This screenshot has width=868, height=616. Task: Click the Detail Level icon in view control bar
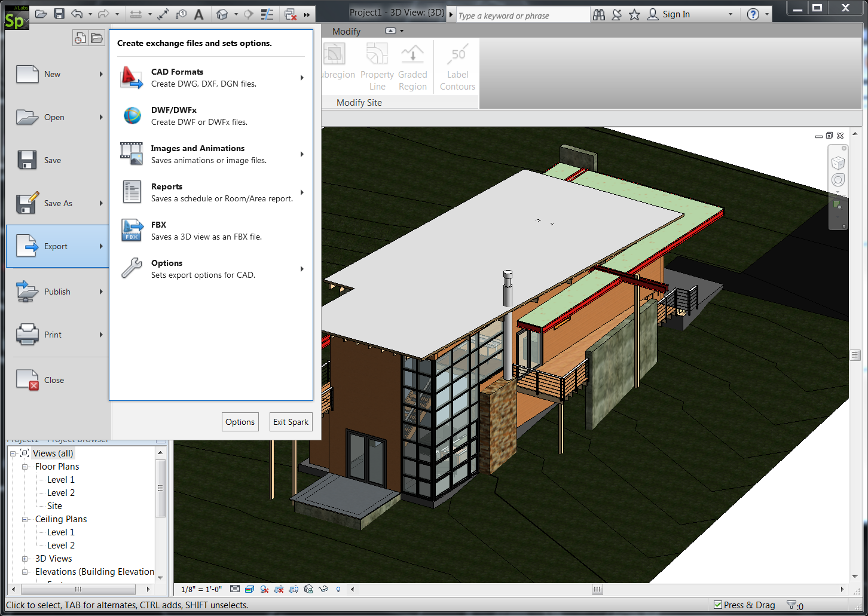click(x=235, y=589)
